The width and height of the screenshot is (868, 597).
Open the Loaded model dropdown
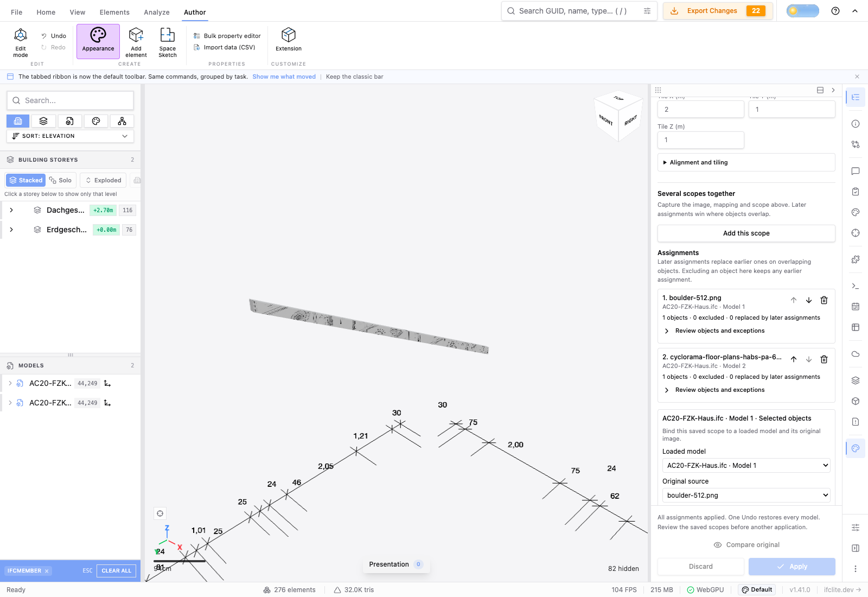pyautogui.click(x=746, y=466)
